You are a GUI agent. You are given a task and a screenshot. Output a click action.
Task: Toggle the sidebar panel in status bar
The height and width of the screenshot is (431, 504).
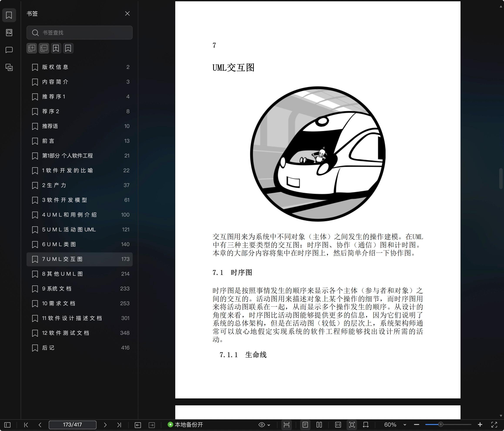pyautogui.click(x=8, y=425)
